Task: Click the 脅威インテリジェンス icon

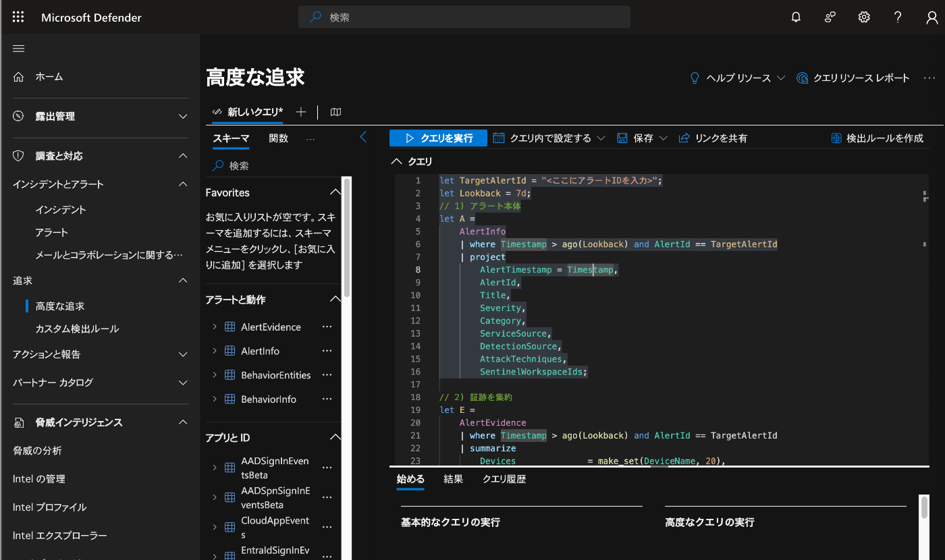Action: pyautogui.click(x=19, y=422)
